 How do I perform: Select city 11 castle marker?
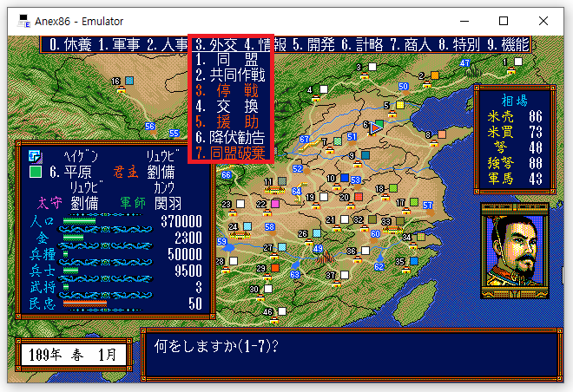pyautogui.click(x=275, y=189)
